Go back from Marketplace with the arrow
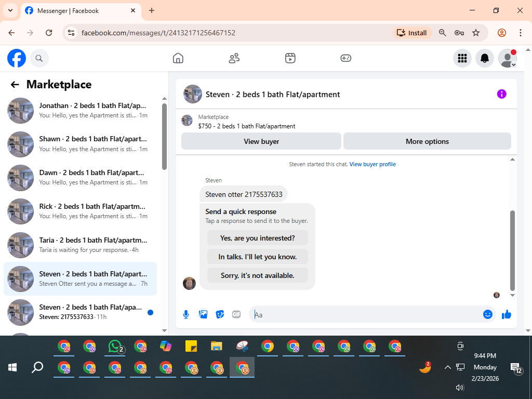Image resolution: width=532 pixels, height=399 pixels. click(15, 85)
